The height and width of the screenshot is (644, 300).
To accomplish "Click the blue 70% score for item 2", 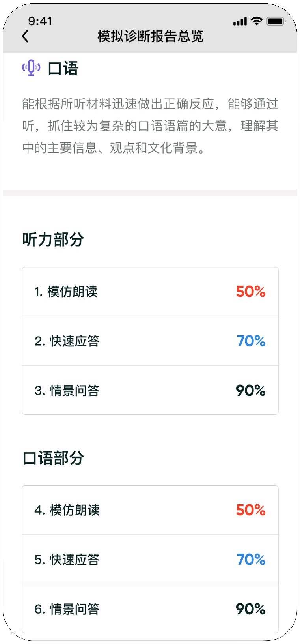I will 251,341.
